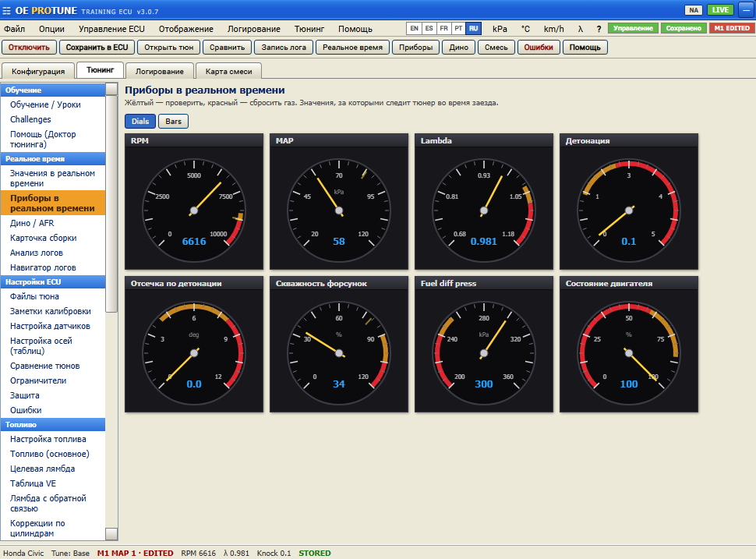Screen dimensions: 756x559
Task: Switch to the Логирование tab
Action: click(160, 71)
